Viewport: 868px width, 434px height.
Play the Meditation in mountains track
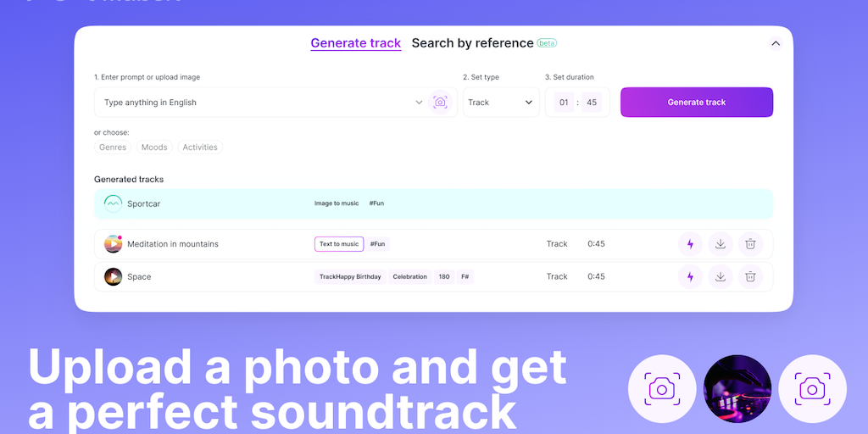[113, 244]
